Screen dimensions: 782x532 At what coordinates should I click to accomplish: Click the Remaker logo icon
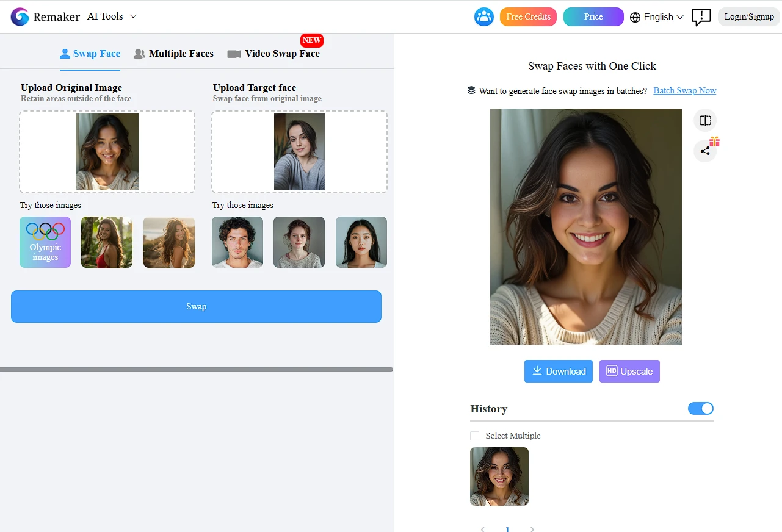coord(20,16)
